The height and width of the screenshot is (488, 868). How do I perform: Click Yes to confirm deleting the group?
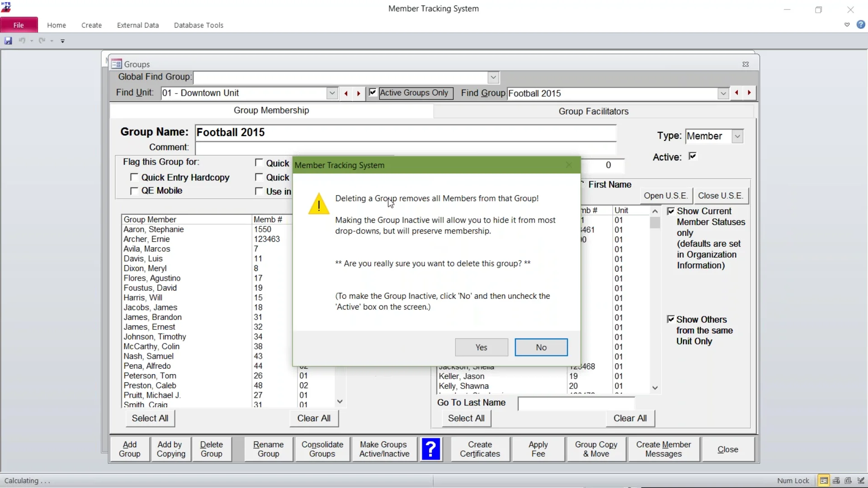[x=481, y=347]
